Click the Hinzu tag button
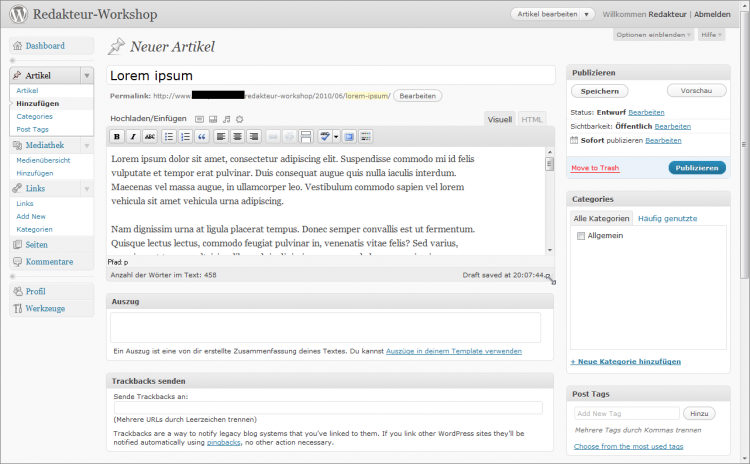Viewport: 750px width, 464px height. pos(699,413)
